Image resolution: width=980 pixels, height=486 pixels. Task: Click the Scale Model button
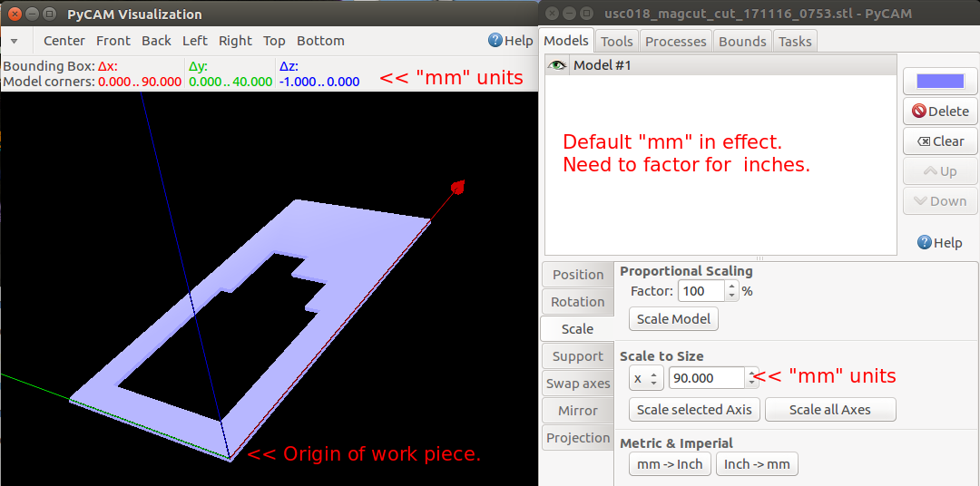tap(673, 319)
